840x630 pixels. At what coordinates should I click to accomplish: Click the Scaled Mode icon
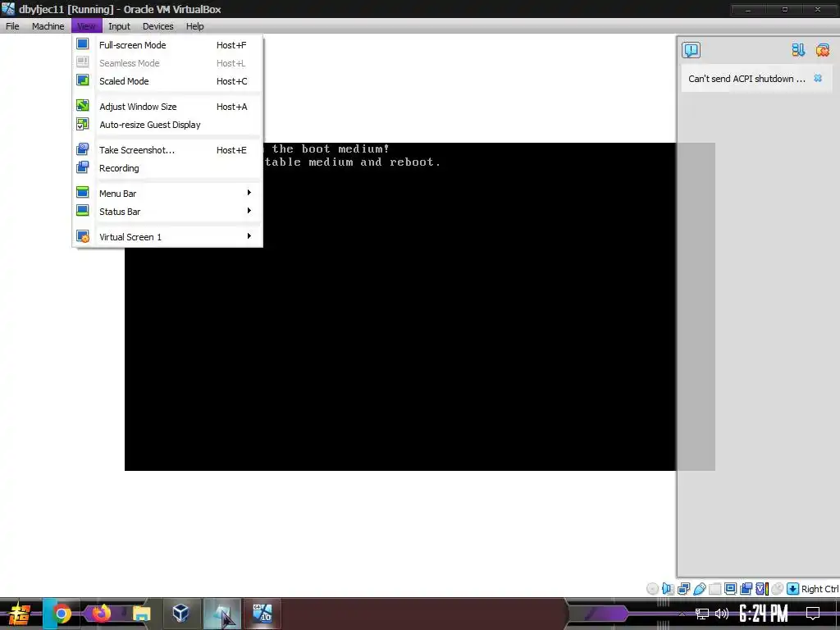coord(83,80)
